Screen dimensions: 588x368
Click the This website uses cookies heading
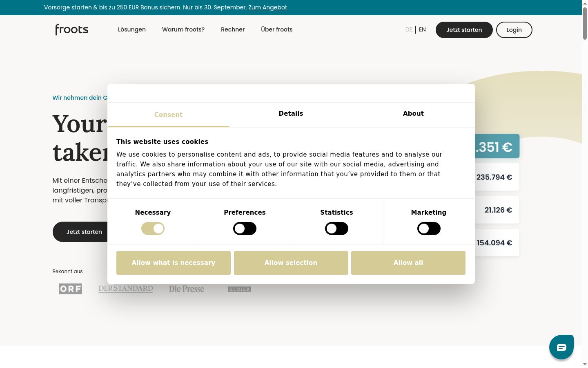[162, 141]
